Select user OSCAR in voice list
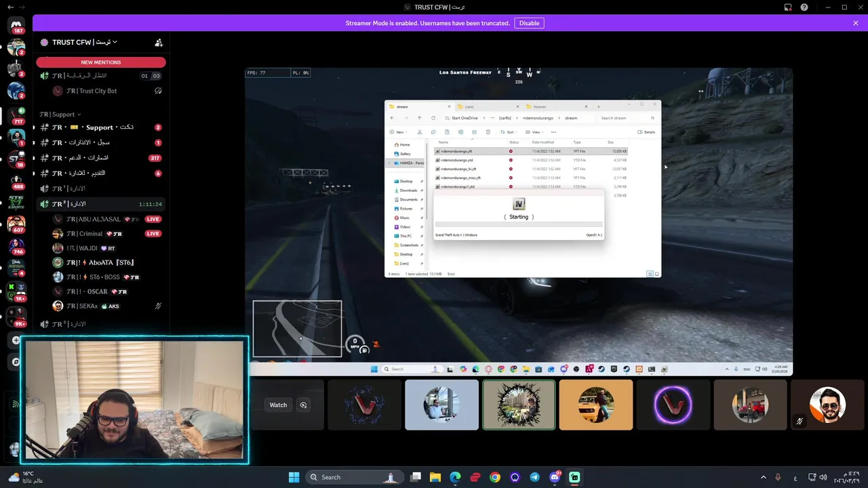868x488 pixels. 107,291
